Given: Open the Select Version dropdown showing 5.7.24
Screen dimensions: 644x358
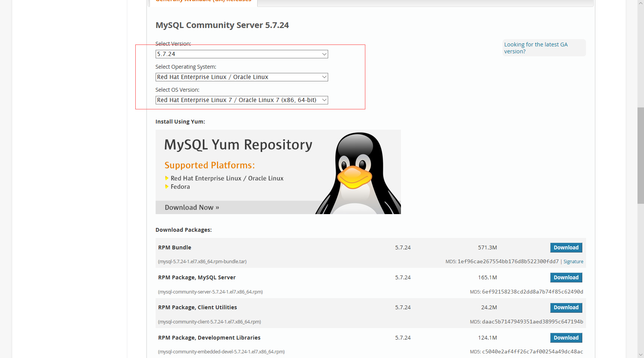Looking at the screenshot, I should 242,54.
